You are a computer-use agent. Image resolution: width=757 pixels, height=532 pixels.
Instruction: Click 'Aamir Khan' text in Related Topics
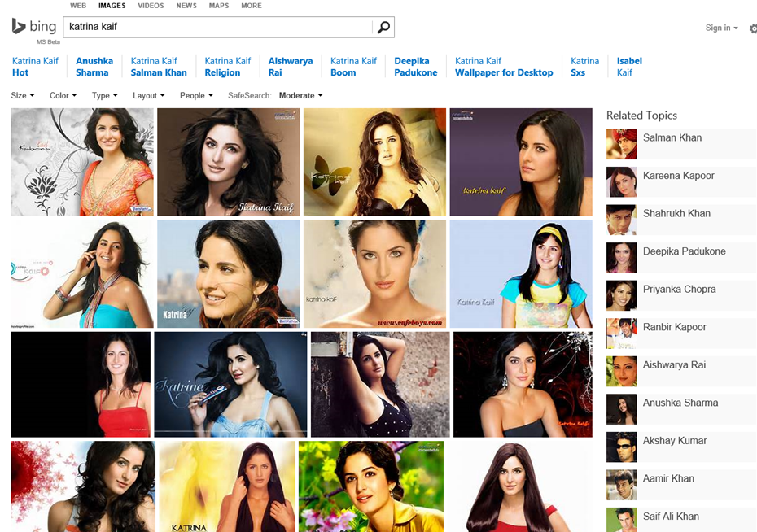coord(668,479)
